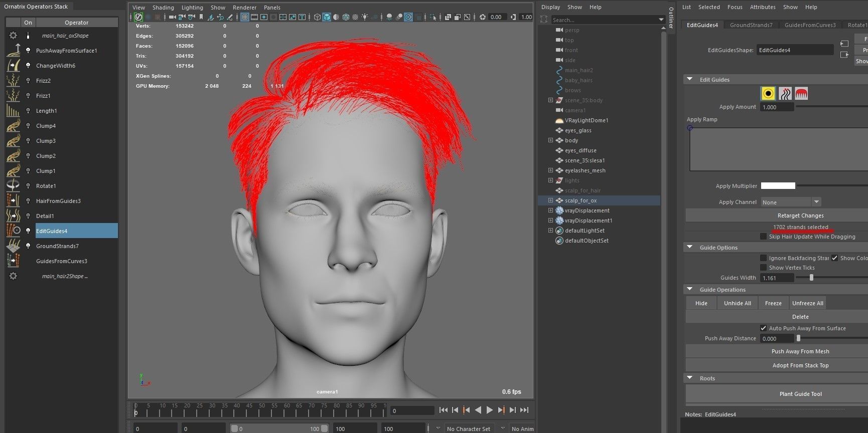Collapse the Guide Options section
Viewport: 868px width, 433px height.
click(x=689, y=247)
